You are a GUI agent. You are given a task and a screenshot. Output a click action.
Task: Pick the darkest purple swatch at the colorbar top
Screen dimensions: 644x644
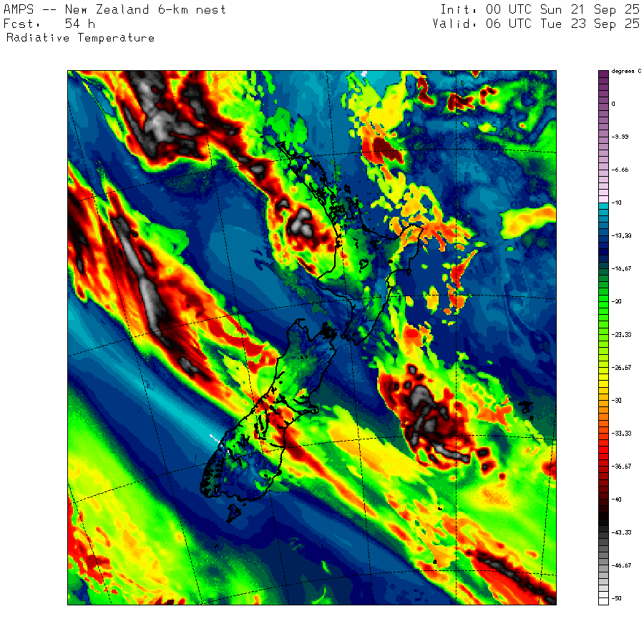[603, 74]
